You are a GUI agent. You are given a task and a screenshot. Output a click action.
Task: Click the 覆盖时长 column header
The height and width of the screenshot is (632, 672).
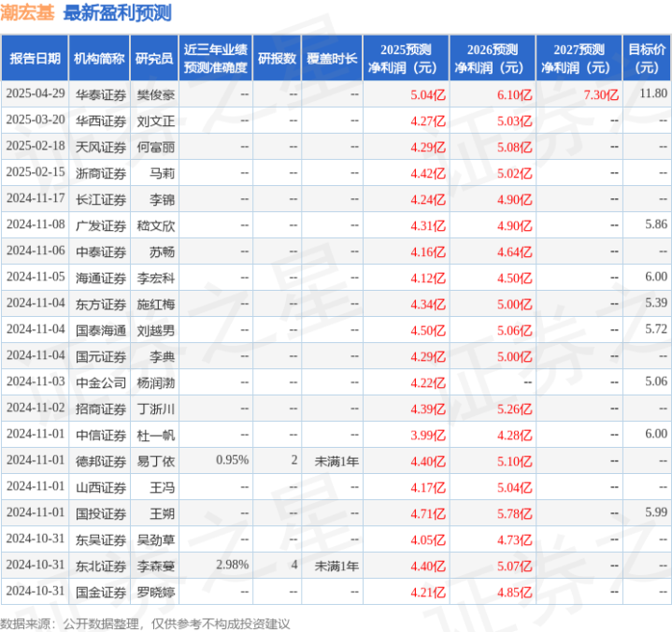pyautogui.click(x=332, y=58)
